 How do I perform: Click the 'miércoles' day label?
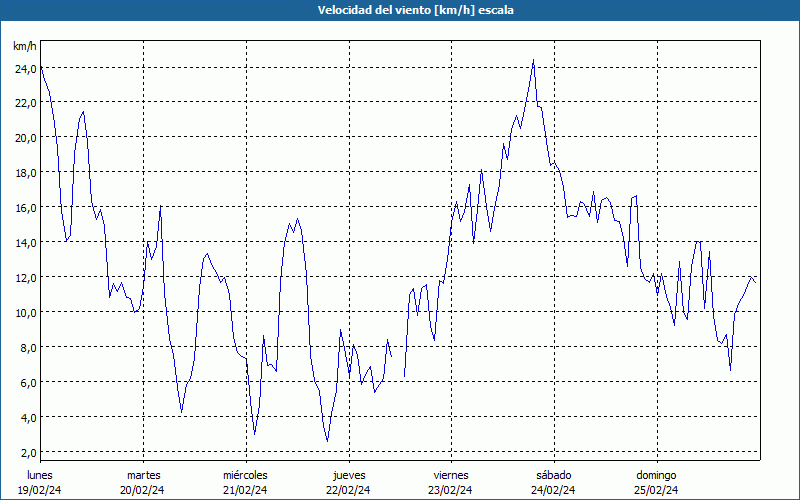(245, 475)
